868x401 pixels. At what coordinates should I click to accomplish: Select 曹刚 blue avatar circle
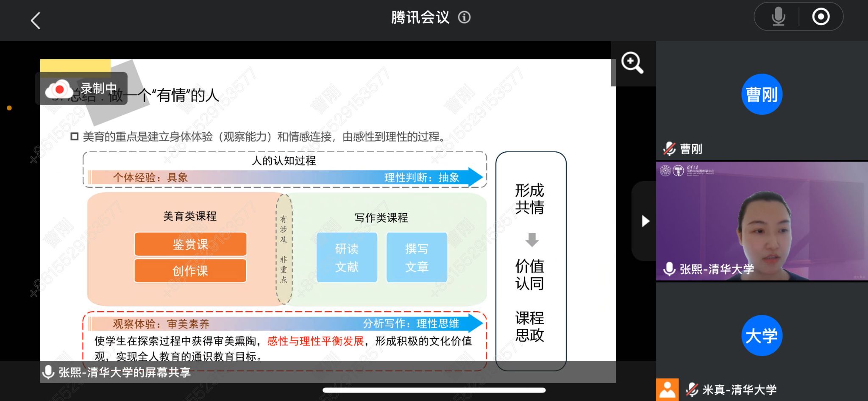pyautogui.click(x=762, y=94)
